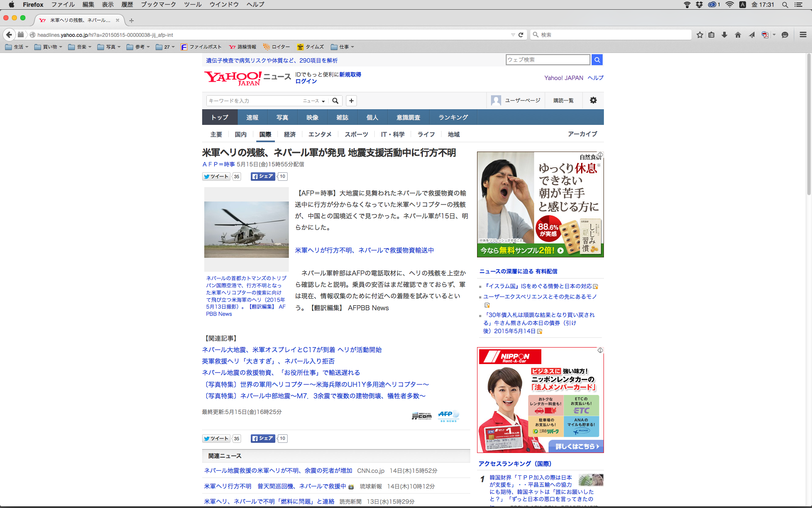Screen dimensions: 812x508
Task: Click the ログイン link
Action: [x=306, y=81]
